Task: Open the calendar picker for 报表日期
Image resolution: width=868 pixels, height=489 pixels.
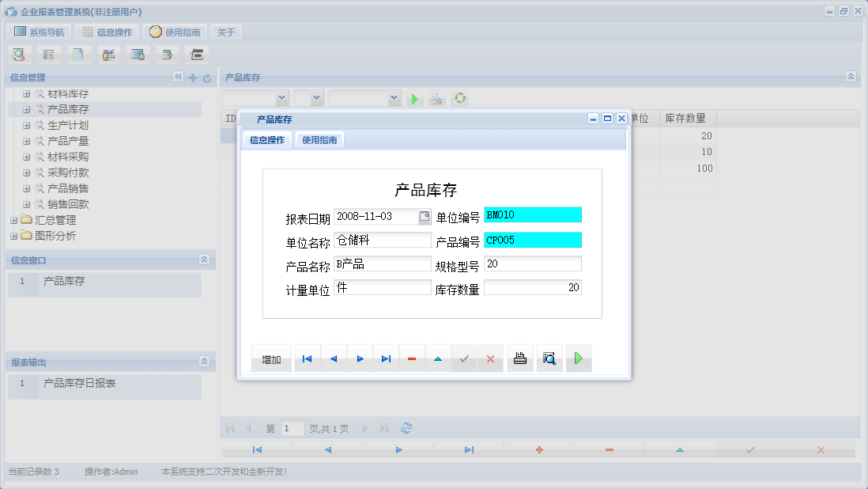Action: point(424,217)
